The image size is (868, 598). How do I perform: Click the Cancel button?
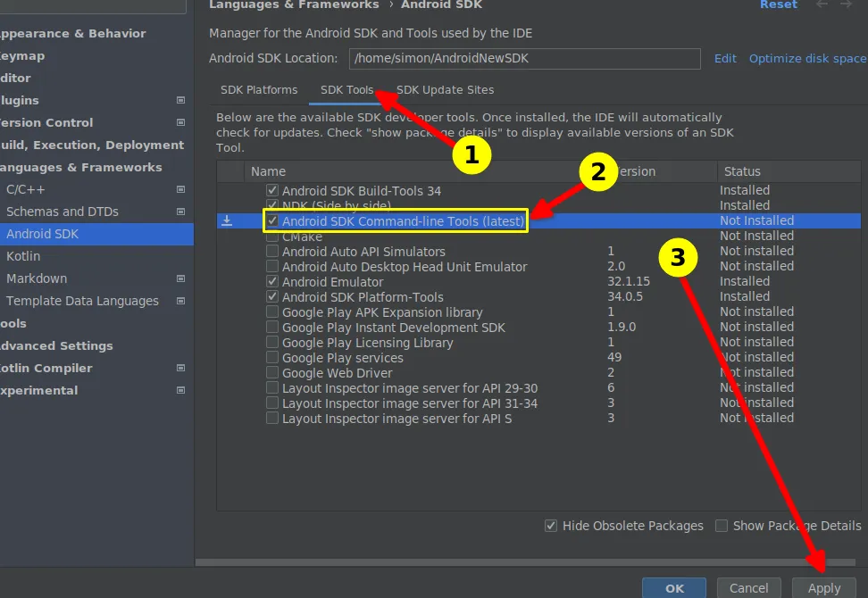748,588
